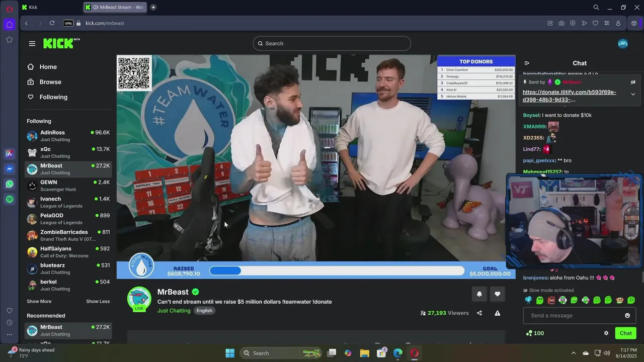Open the user avatar in Kick header

(x=623, y=43)
